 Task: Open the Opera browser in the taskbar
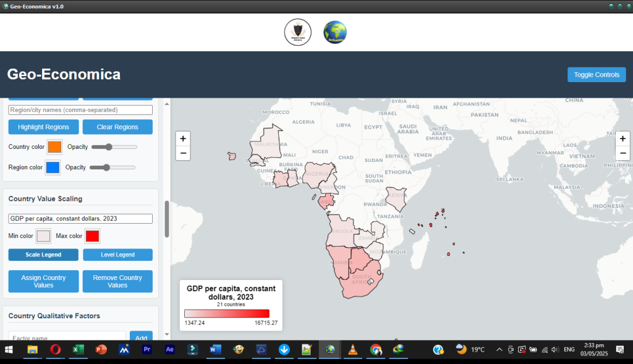(x=55, y=350)
